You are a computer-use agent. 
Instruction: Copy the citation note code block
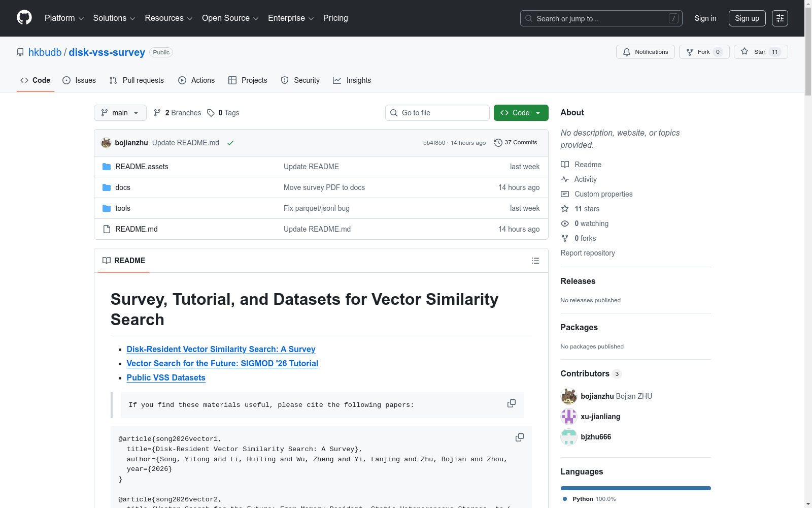[512, 403]
